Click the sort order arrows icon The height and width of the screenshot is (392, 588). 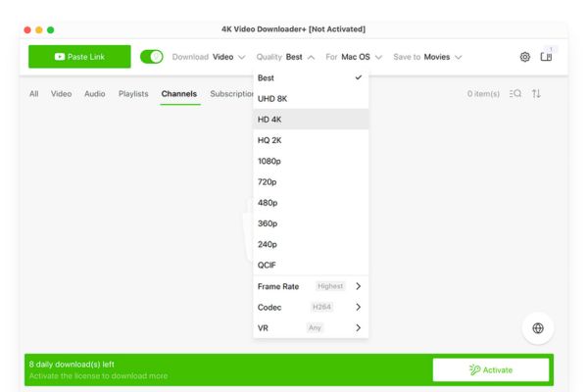tap(536, 93)
